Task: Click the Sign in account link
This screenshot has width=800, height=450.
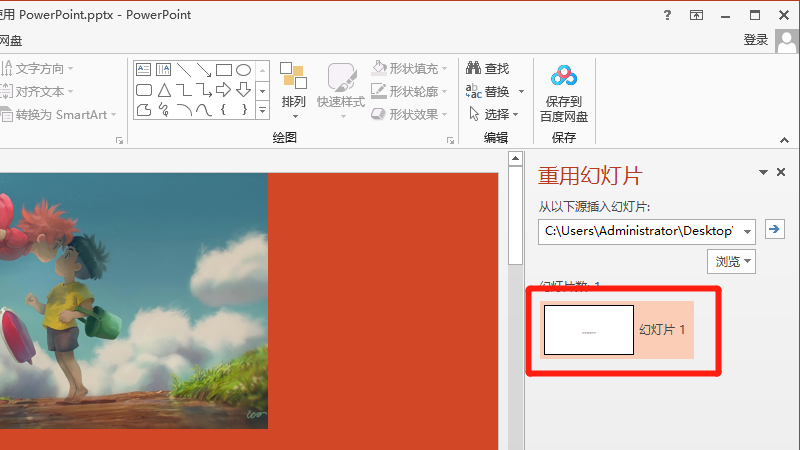Action: point(756,40)
